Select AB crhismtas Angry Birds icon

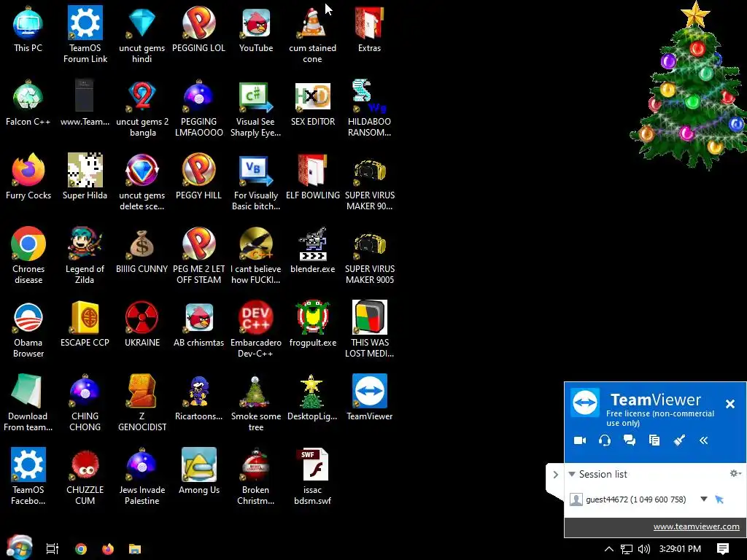pyautogui.click(x=198, y=324)
